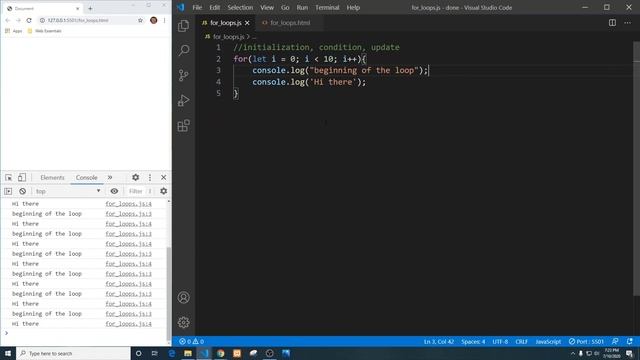Screen dimensions: 640x360
Task: Show more DevTools tabs chevron
Action: [110, 178]
